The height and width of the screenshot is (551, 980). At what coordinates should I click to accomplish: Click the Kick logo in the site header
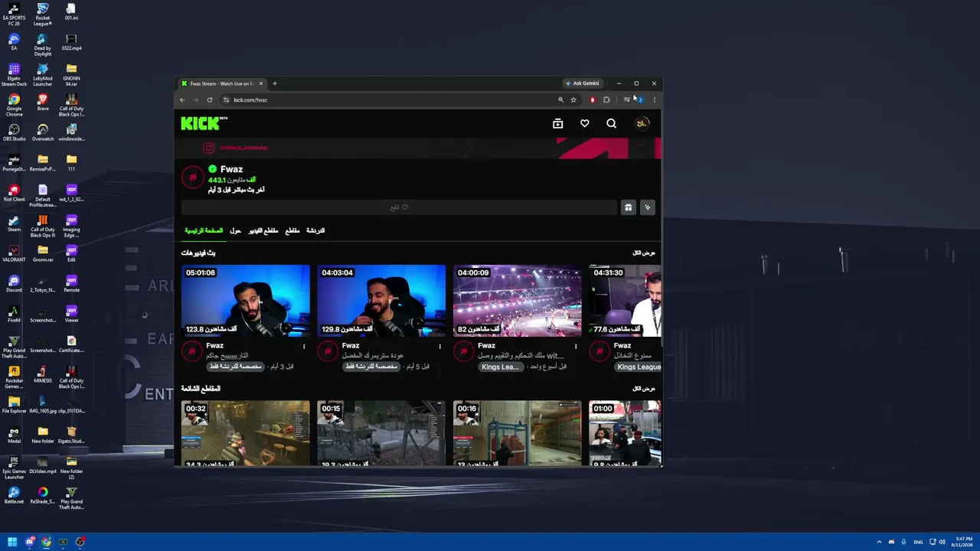coord(204,123)
